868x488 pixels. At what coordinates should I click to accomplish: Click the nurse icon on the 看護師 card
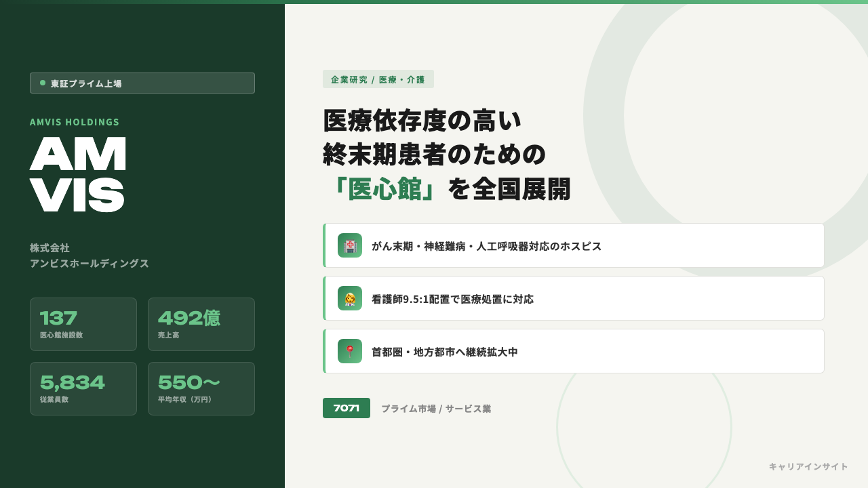coord(350,298)
